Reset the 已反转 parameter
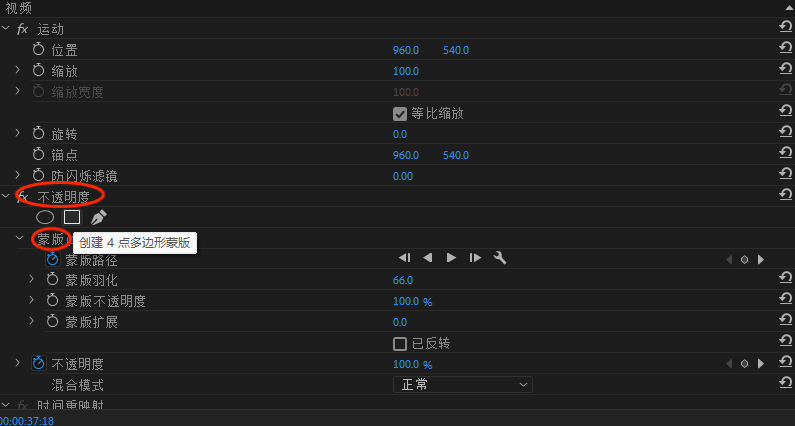 coord(785,341)
